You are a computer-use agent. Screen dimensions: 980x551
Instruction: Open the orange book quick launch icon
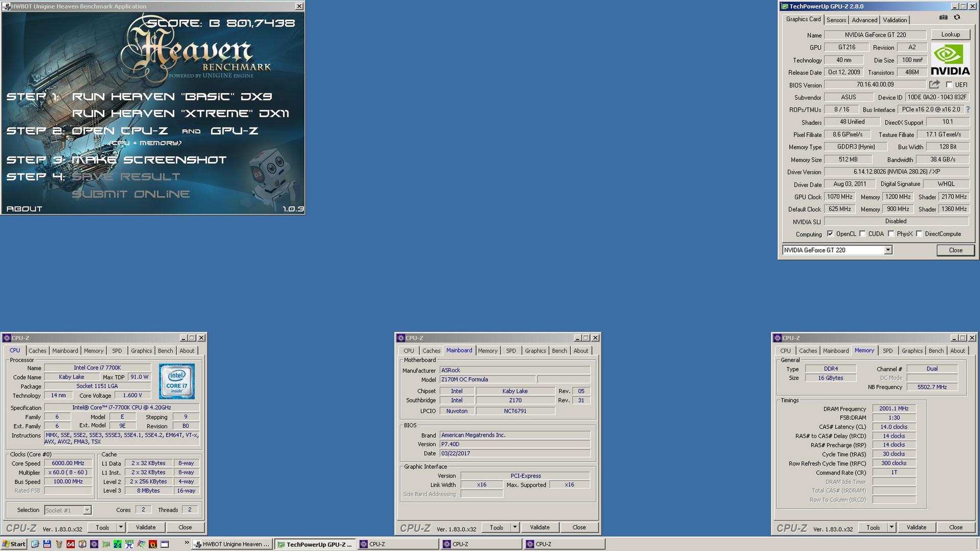82,544
